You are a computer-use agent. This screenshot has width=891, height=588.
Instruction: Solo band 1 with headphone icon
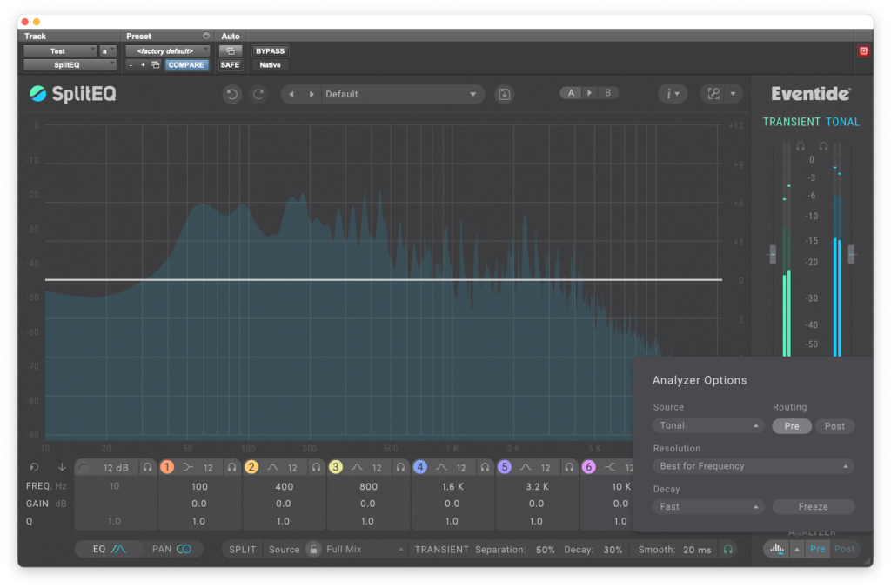(x=231, y=468)
